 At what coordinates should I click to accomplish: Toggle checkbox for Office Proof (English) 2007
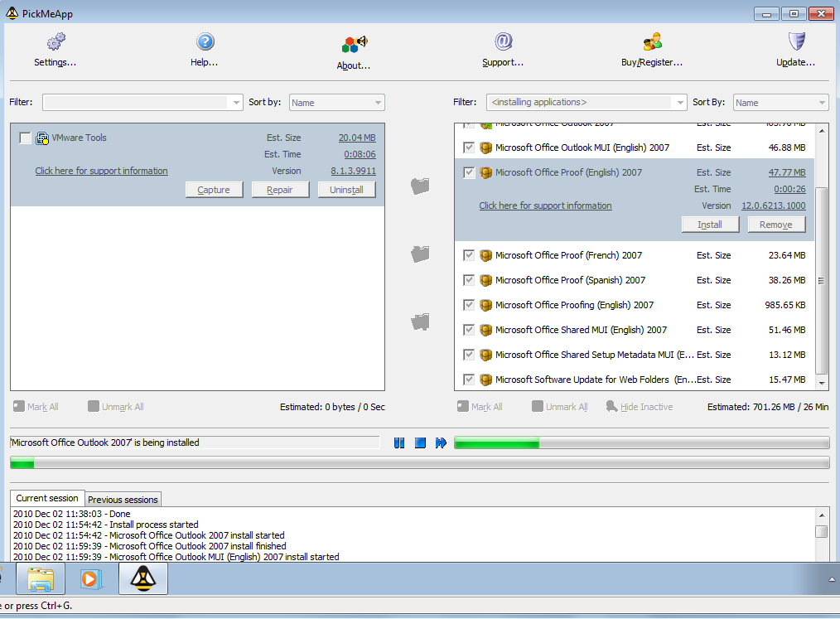pyautogui.click(x=469, y=172)
